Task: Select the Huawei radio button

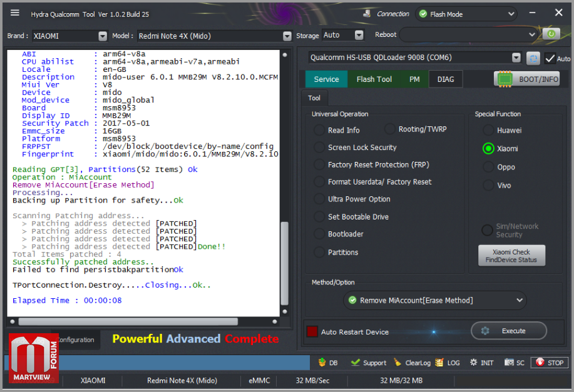Action: (488, 130)
